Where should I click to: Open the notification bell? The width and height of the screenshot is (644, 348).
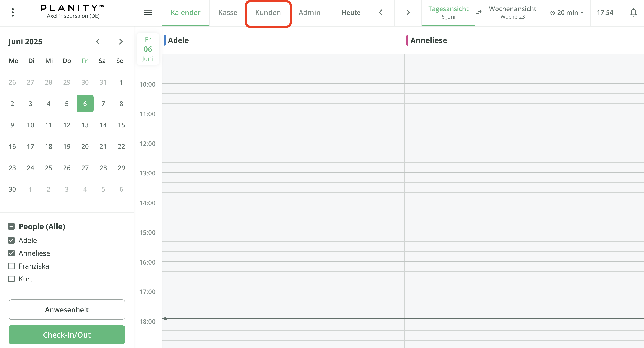click(x=634, y=12)
